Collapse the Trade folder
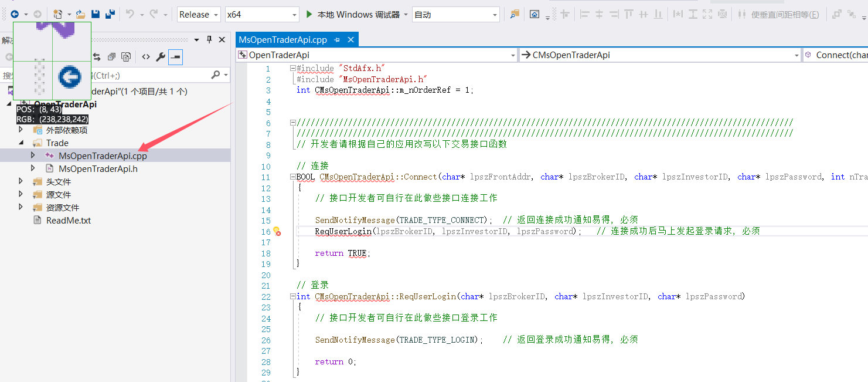The height and width of the screenshot is (382, 868). (x=22, y=143)
